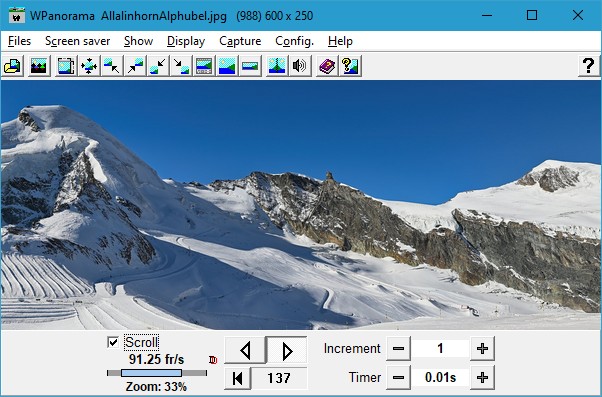Click the position field showing 137
The width and height of the screenshot is (602, 397).
279,378
